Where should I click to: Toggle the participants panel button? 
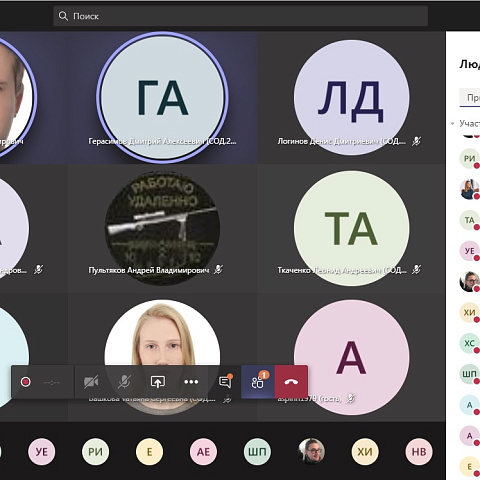(x=258, y=382)
